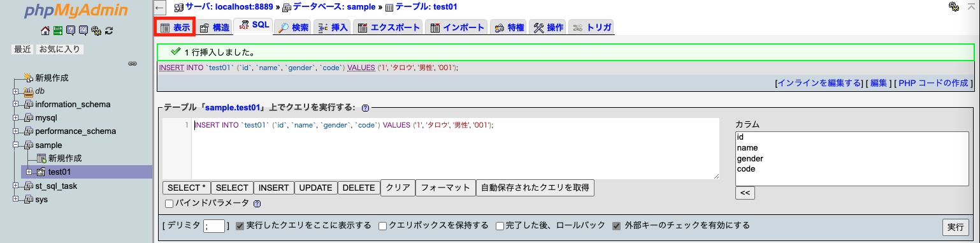Click the help icon next to バインドパラメータ
Screen dimensions: 980x243
(x=257, y=204)
